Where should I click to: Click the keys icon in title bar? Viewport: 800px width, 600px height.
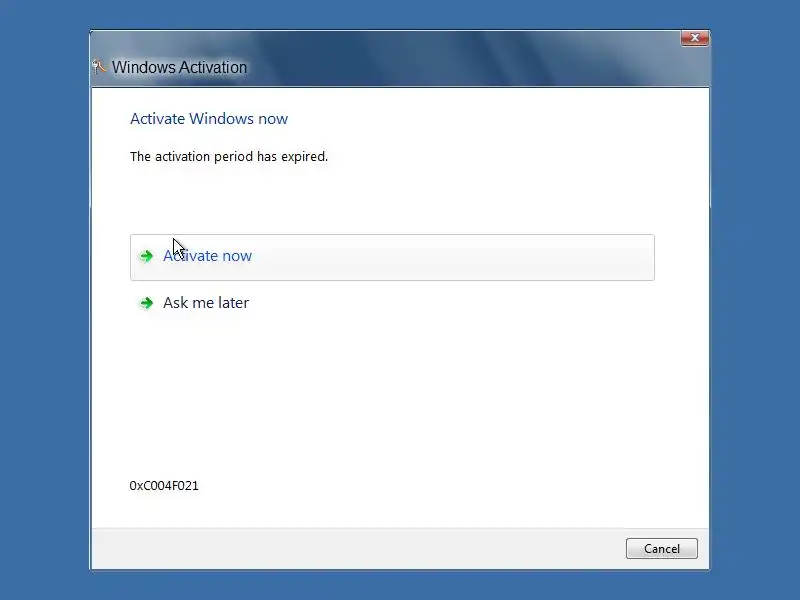[x=98, y=66]
